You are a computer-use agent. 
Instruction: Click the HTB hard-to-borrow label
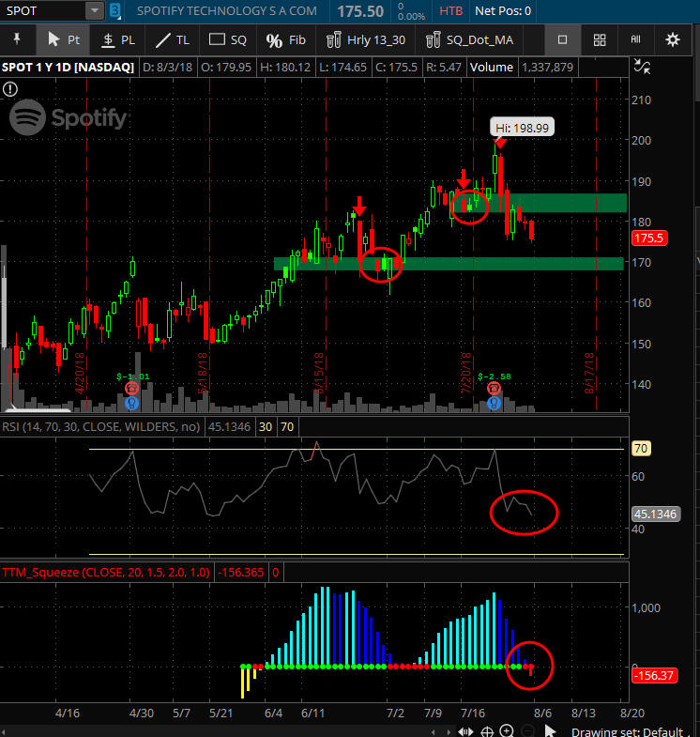pos(450,11)
